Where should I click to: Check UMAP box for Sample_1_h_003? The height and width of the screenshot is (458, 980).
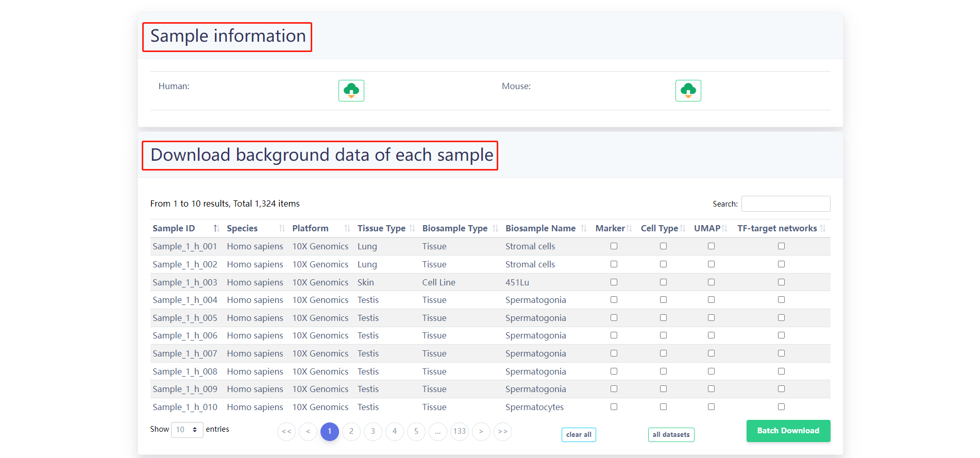(711, 282)
